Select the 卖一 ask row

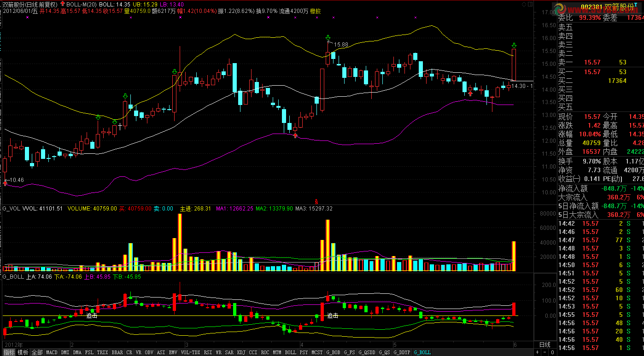pos(601,62)
